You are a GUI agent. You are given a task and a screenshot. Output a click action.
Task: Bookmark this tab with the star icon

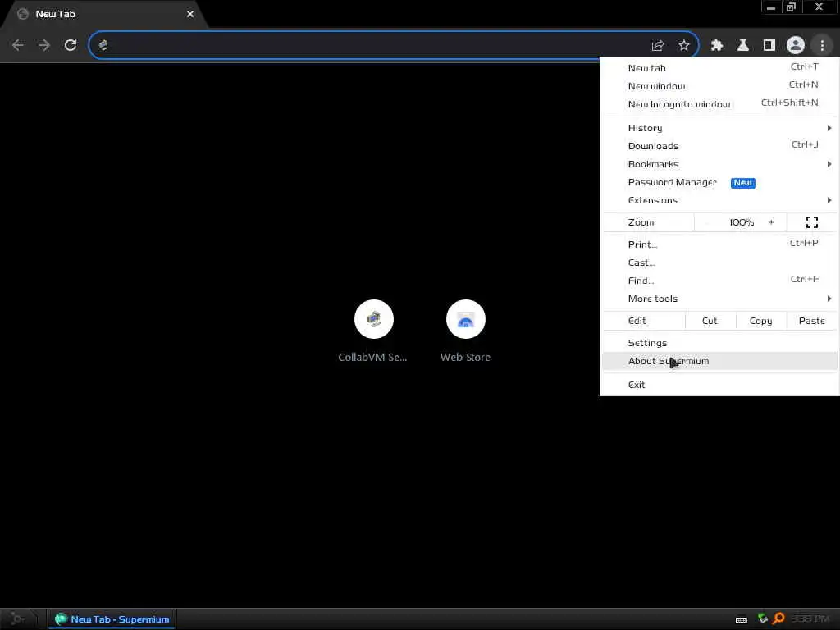[683, 46]
